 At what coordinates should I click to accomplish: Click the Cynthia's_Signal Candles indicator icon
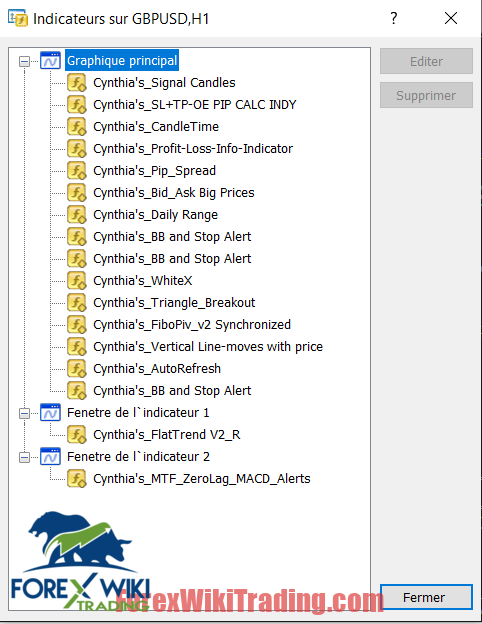[x=76, y=83]
